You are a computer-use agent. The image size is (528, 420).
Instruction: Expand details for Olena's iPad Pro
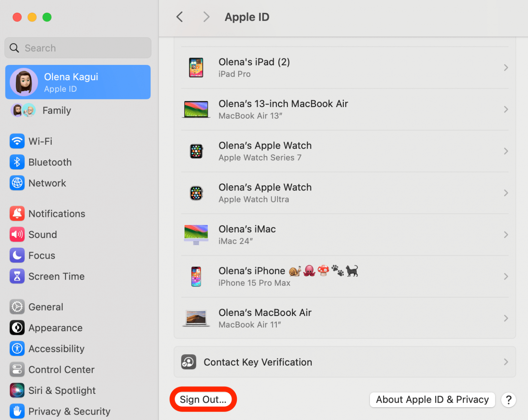[x=345, y=67]
